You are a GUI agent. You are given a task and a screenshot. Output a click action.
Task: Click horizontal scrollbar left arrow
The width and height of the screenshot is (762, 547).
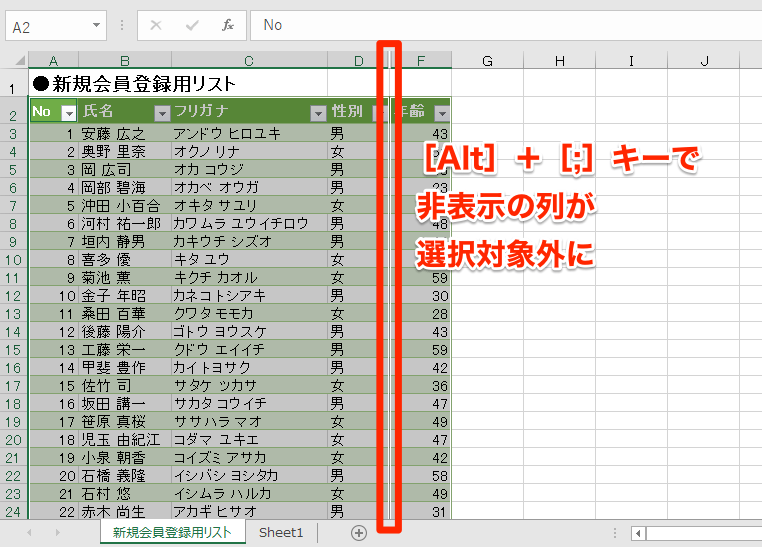pyautogui.click(x=638, y=533)
